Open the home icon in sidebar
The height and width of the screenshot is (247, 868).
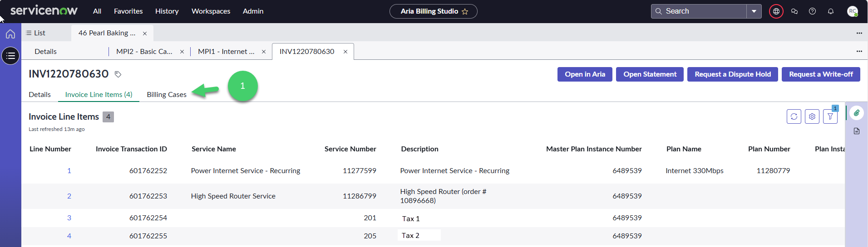coord(10,34)
